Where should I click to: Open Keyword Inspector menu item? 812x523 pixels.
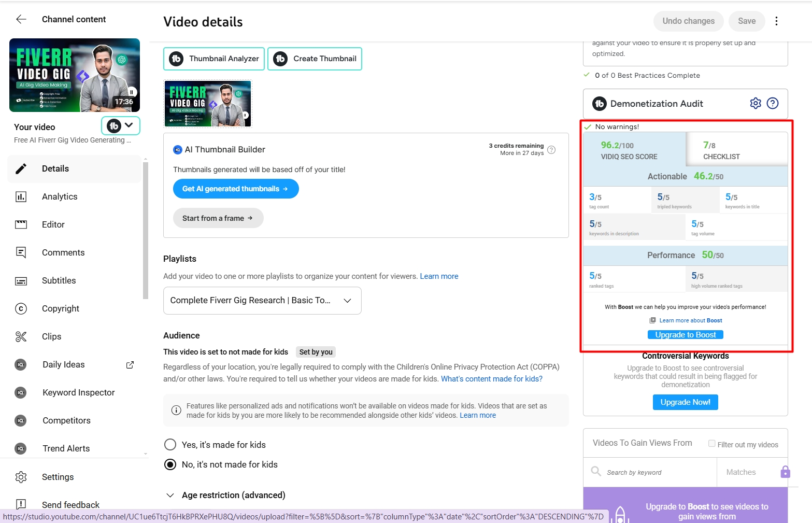(x=75, y=392)
